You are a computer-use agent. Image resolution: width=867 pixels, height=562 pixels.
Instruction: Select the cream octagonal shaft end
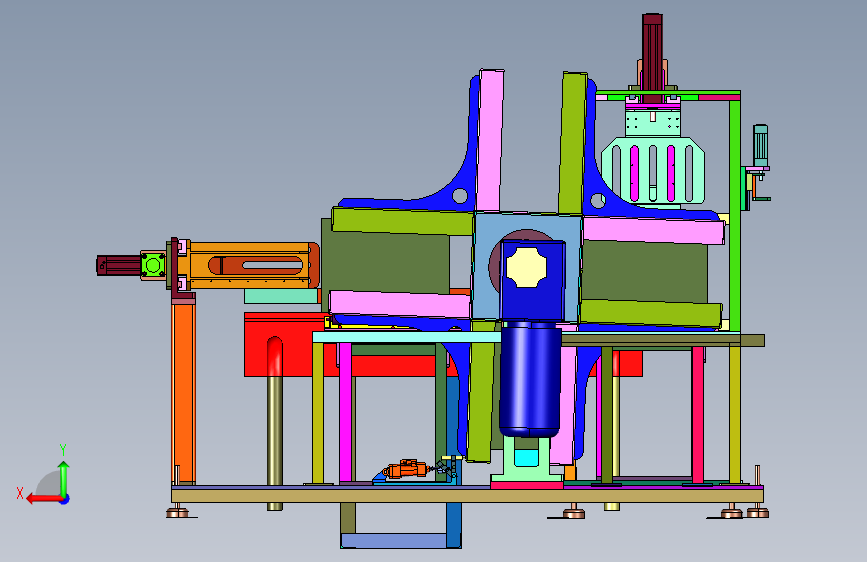coord(526,267)
